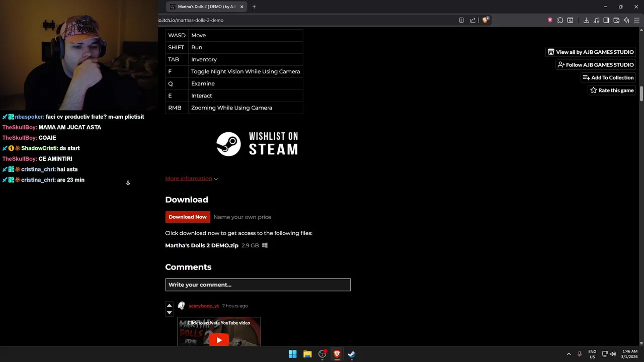Follow AJB GAMES STUDIO
Image resolution: width=644 pixels, height=362 pixels.
(595, 65)
